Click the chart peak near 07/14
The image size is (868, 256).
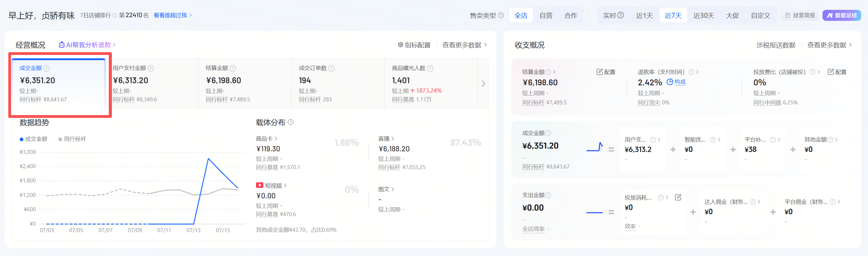point(208,158)
